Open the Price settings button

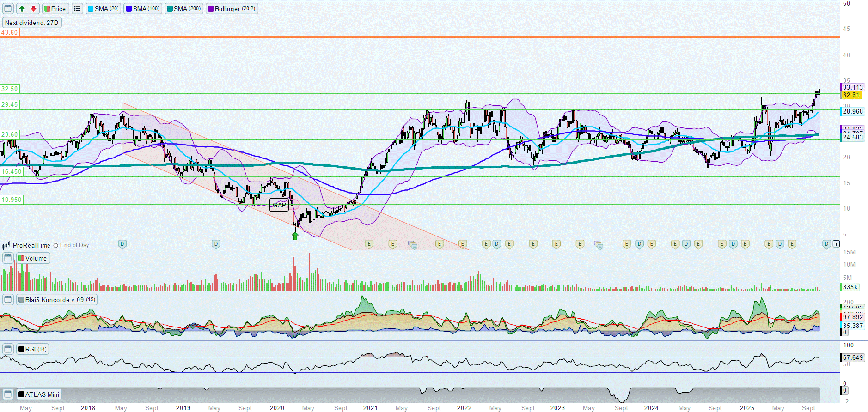coord(55,9)
